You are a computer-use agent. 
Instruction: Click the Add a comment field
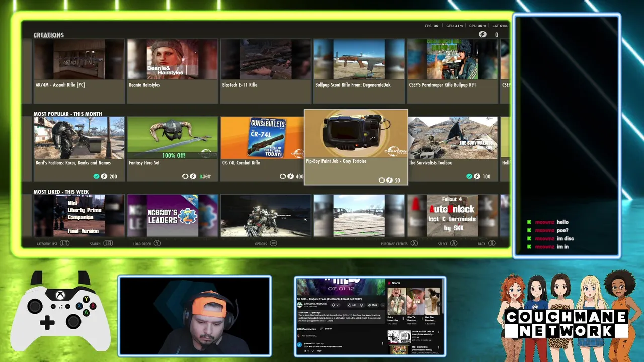click(309, 336)
